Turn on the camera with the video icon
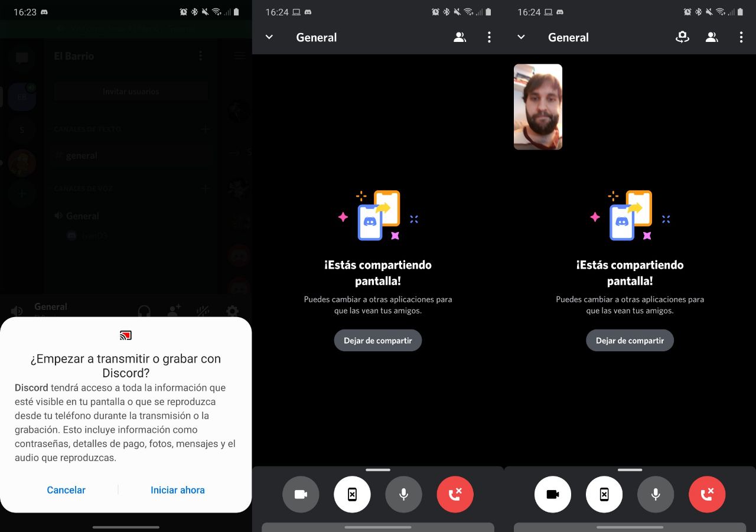The width and height of the screenshot is (756, 532). tap(301, 494)
